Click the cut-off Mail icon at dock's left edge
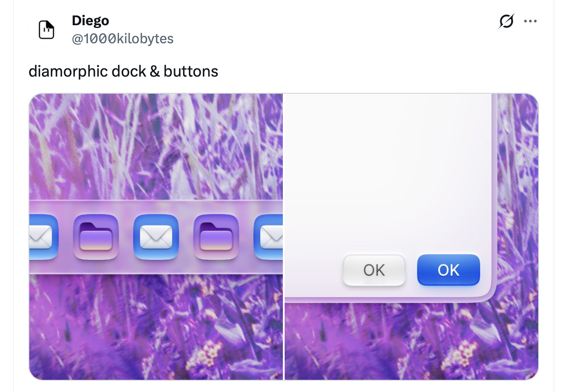Screen dimensions: 572x392 click(x=42, y=237)
